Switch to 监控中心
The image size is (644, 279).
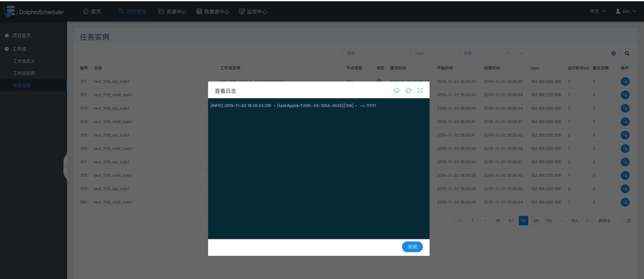253,12
